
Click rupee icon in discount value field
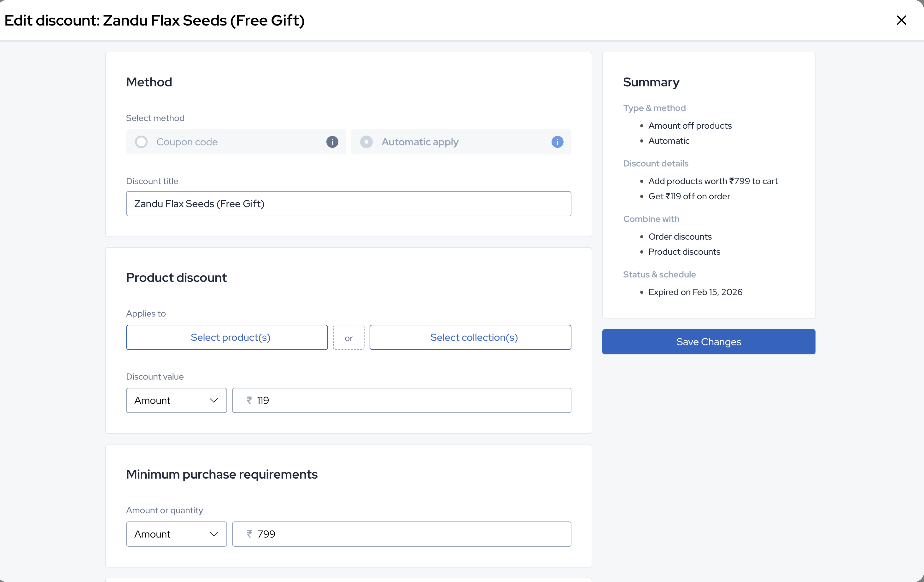tap(249, 400)
